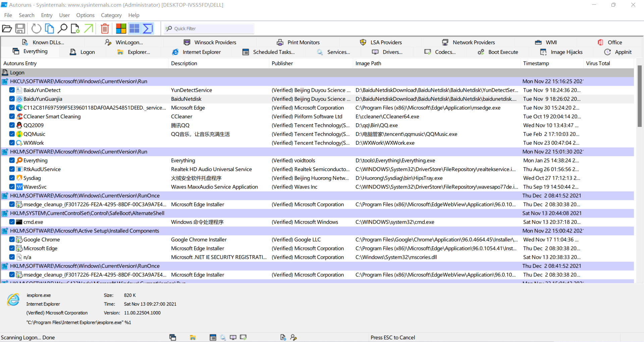Viewport: 644px width, 342px height.
Task: Select the Active Setup\Installed Components key row
Action: pyautogui.click(x=317, y=231)
